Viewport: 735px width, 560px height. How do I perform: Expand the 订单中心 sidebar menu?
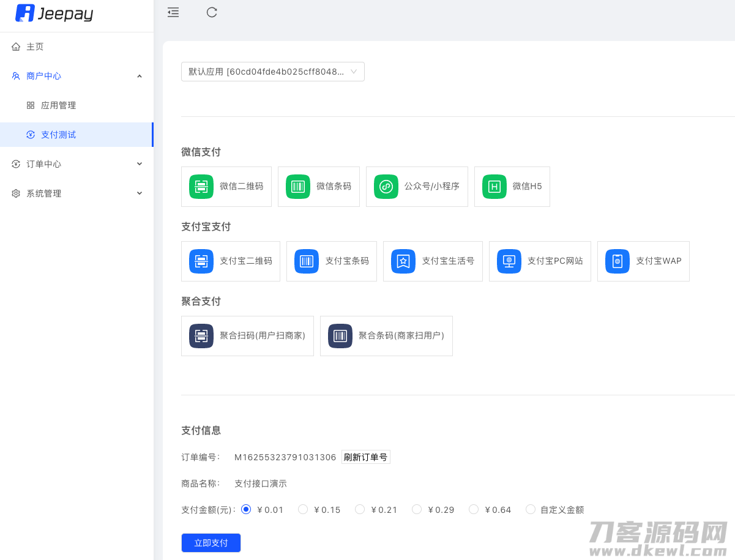point(76,164)
